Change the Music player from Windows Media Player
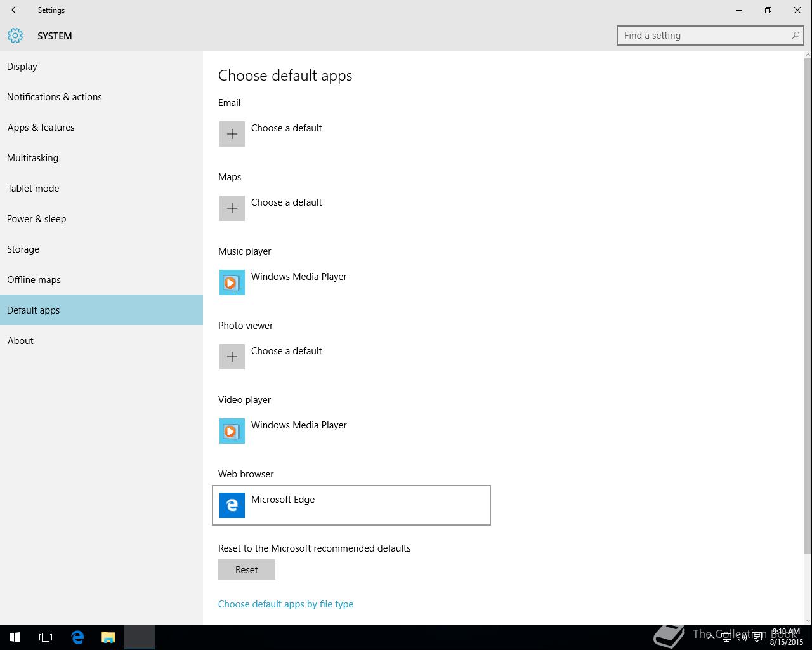Image resolution: width=812 pixels, height=650 pixels. 351,282
